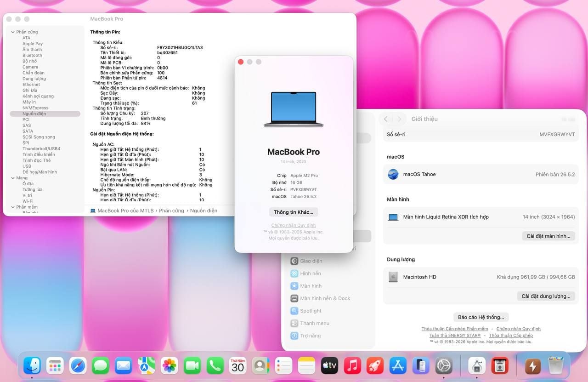Screen dimensions: 588x382
Task: Select Tường lửa under the Mạng section
Action: click(x=32, y=189)
